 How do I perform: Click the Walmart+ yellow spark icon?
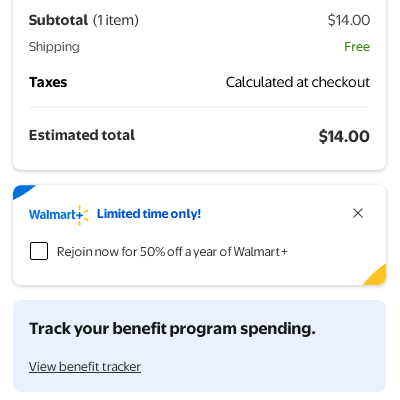[x=83, y=215]
